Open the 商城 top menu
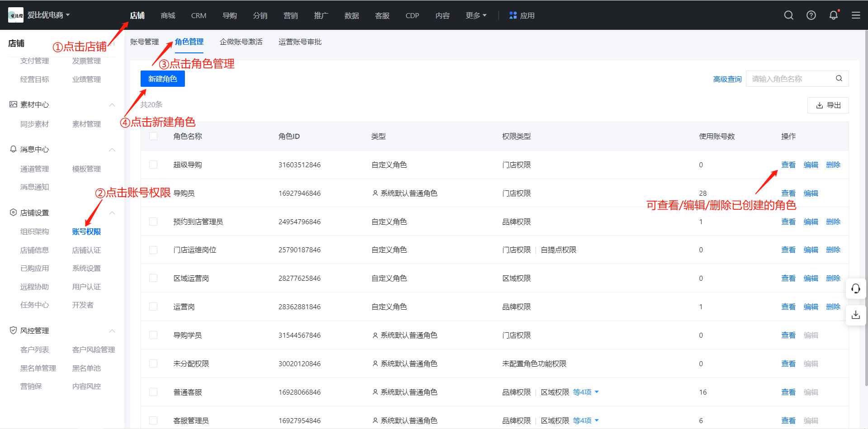The image size is (868, 429). pos(168,15)
